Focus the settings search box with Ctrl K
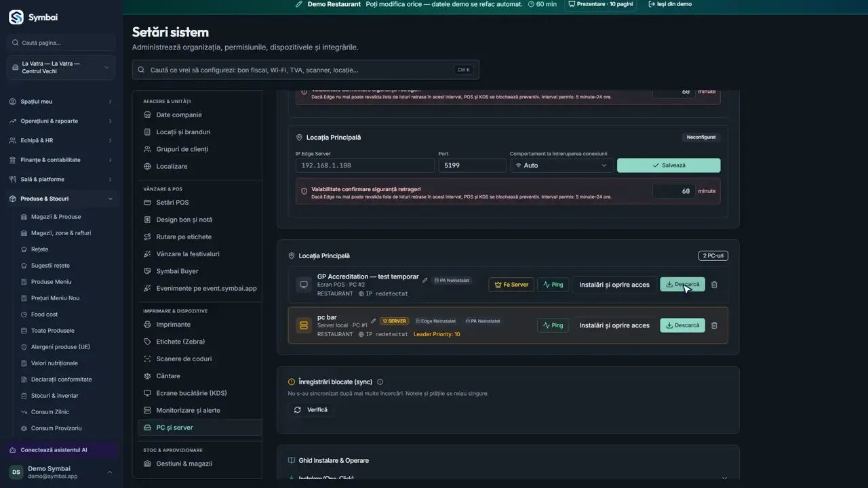 pyautogui.click(x=306, y=70)
